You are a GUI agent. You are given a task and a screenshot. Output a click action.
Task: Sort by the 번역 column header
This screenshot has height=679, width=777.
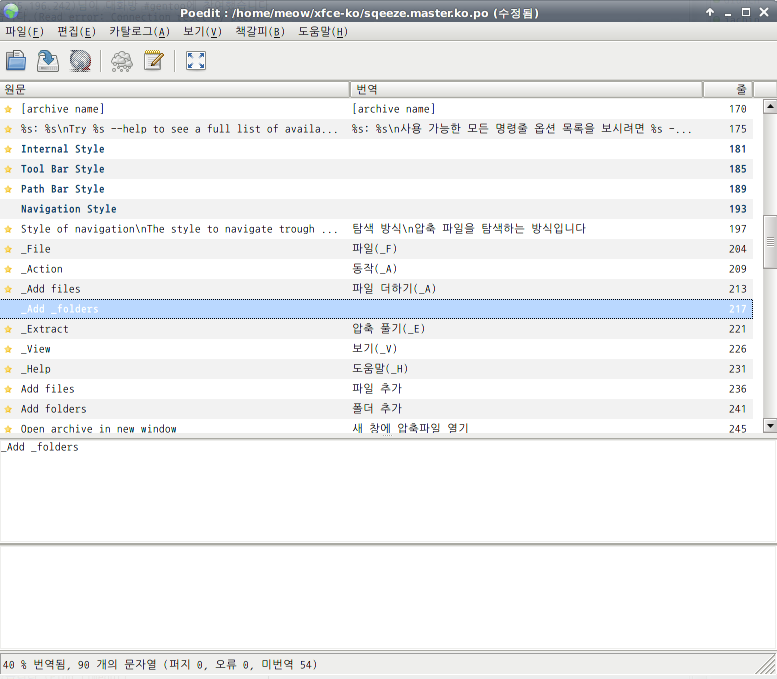click(x=526, y=89)
